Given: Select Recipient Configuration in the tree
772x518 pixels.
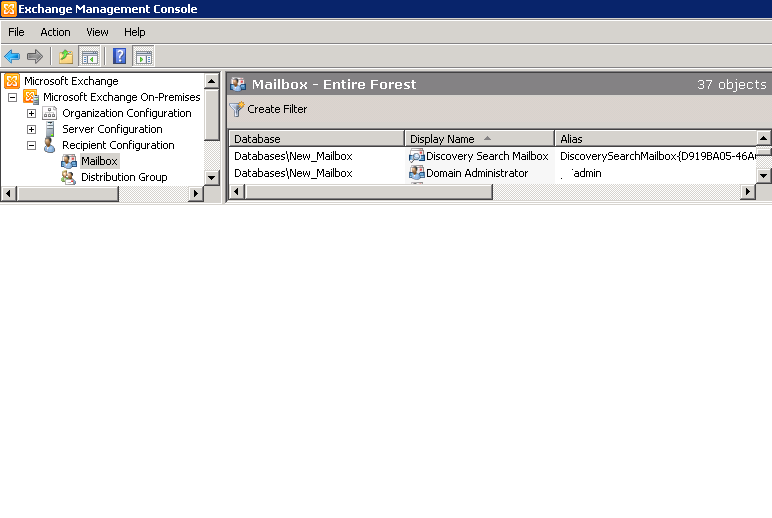Looking at the screenshot, I should point(118,145).
